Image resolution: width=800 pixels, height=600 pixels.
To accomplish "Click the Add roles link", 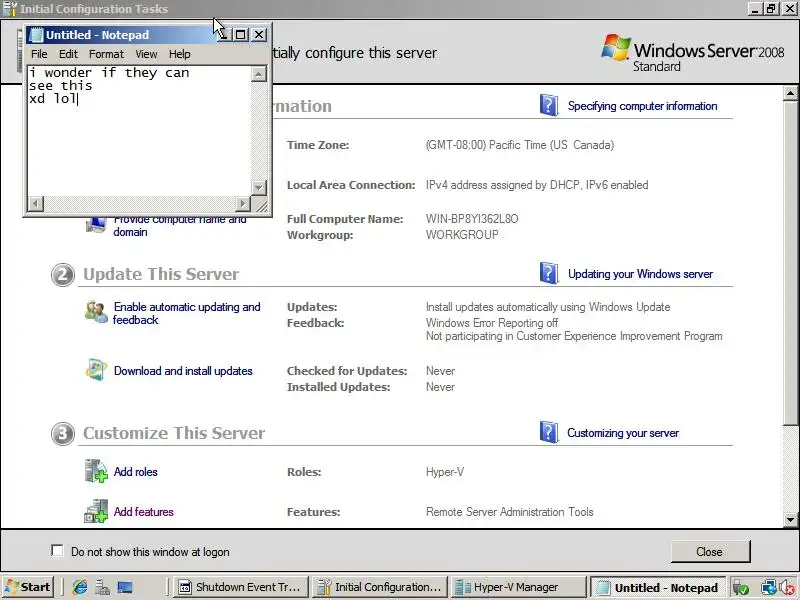I will pos(135,472).
